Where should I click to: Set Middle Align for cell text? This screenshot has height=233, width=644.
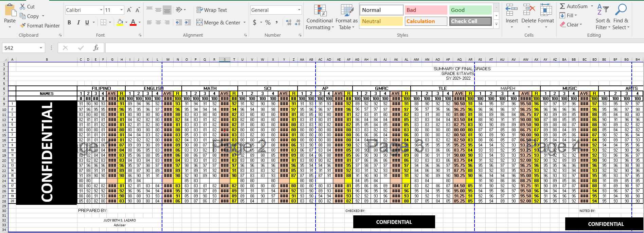point(158,10)
